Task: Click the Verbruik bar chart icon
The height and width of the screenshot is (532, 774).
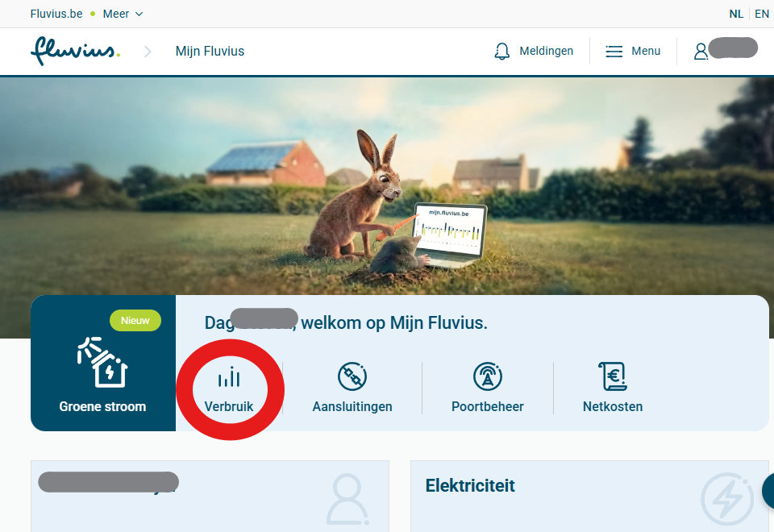Action: pyautogui.click(x=229, y=377)
